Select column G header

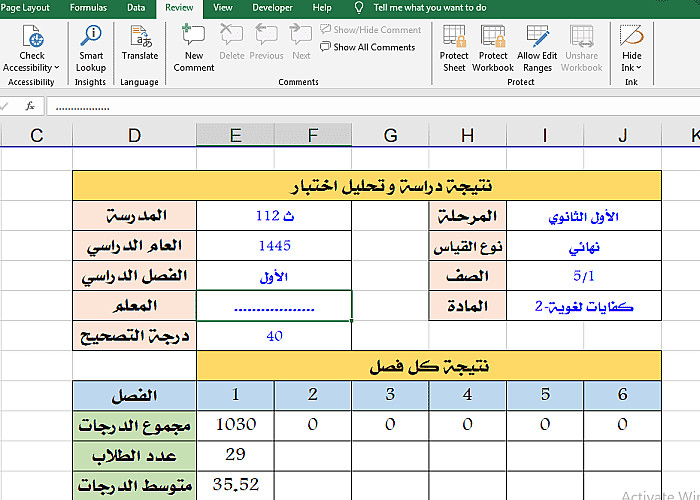click(391, 135)
